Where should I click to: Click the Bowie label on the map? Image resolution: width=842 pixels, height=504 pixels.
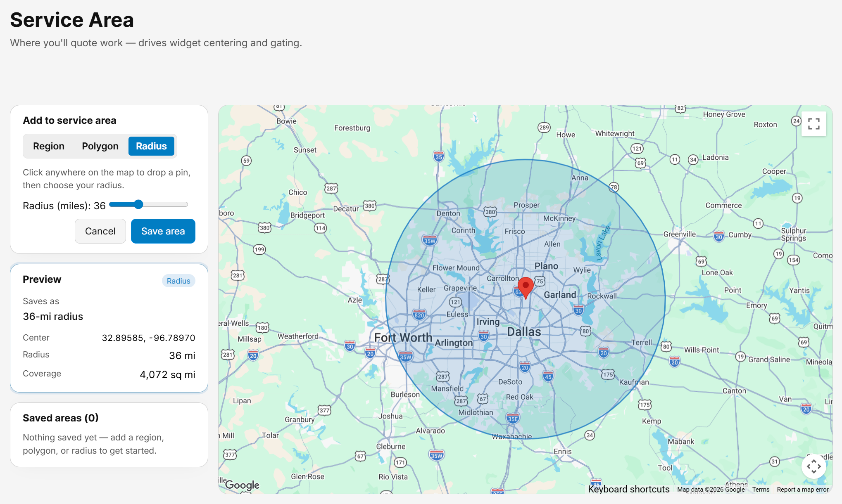click(286, 121)
